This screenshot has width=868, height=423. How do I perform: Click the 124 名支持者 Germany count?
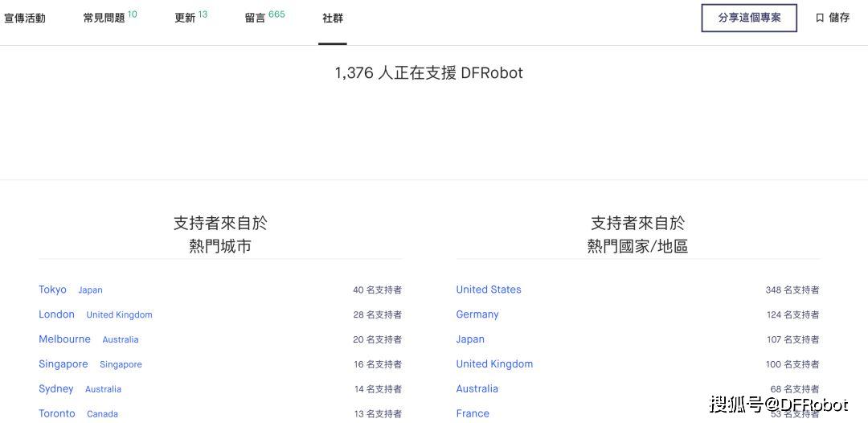[793, 315]
